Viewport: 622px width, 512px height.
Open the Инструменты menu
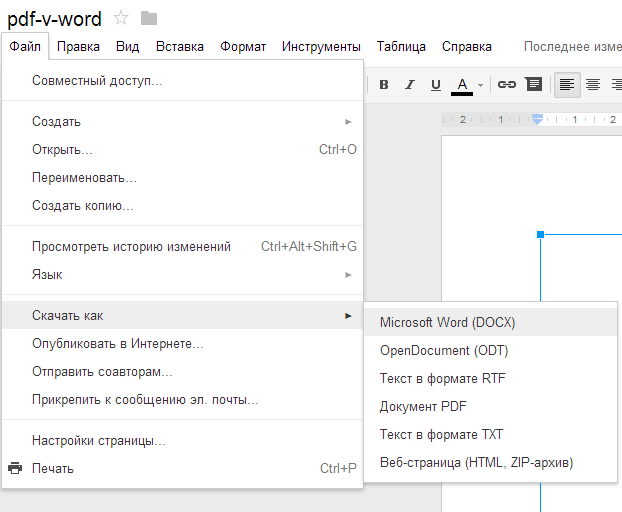(321, 46)
